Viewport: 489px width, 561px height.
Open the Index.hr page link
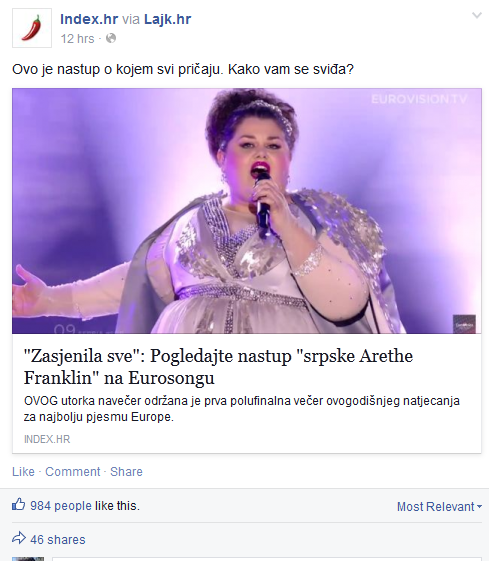89,19
